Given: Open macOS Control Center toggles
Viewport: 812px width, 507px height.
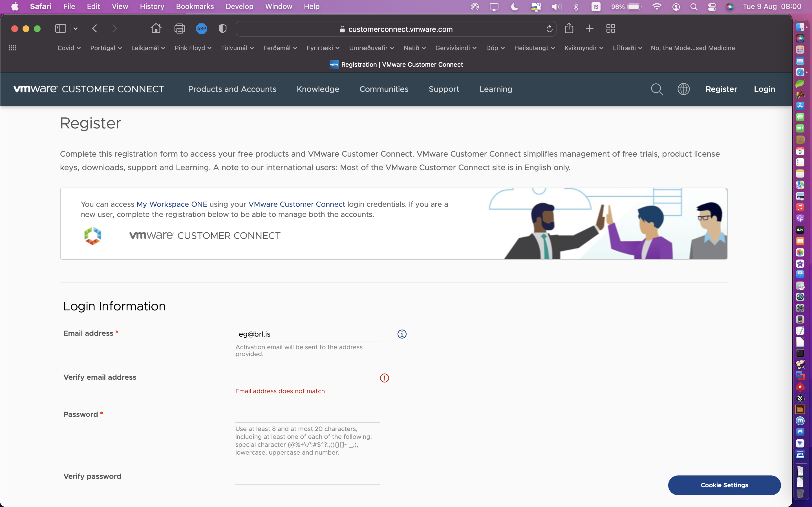Looking at the screenshot, I should coord(712,7).
